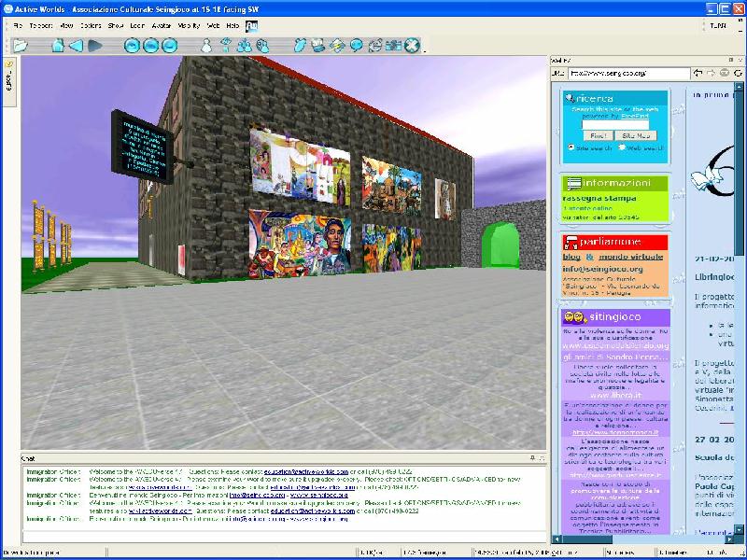Screen dimensions: 747x560
Task: Open the Show menu
Action: pyautogui.click(x=116, y=26)
